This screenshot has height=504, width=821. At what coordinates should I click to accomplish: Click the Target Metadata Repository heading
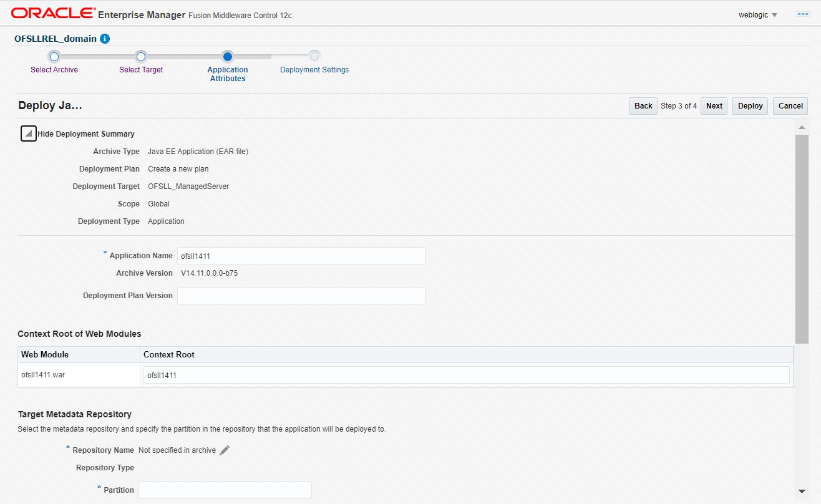pos(74,414)
